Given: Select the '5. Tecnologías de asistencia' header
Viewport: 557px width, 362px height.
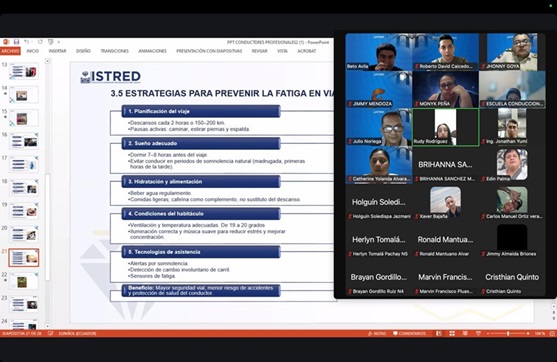Looking at the screenshot, I should (x=201, y=252).
